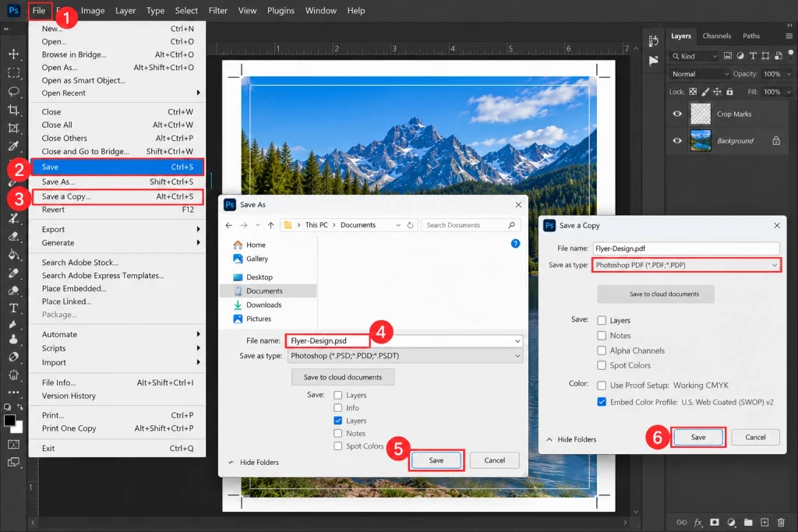Open the Opacity slider arrow
The height and width of the screenshot is (532, 798).
(789, 74)
